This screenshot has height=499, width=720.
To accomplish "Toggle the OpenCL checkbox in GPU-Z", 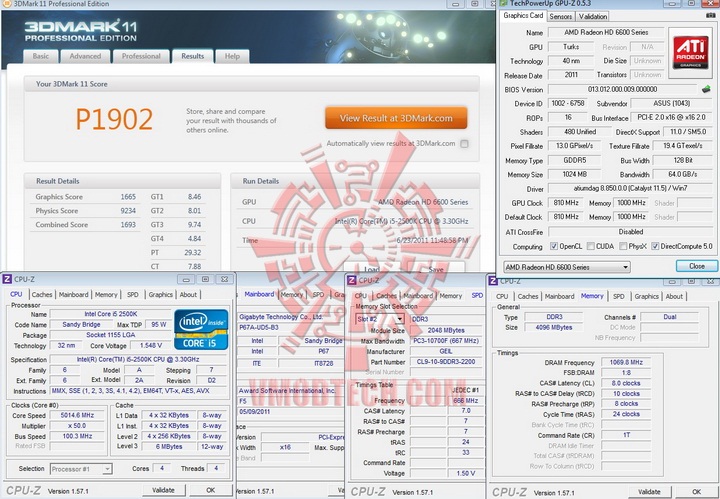I will (554, 247).
